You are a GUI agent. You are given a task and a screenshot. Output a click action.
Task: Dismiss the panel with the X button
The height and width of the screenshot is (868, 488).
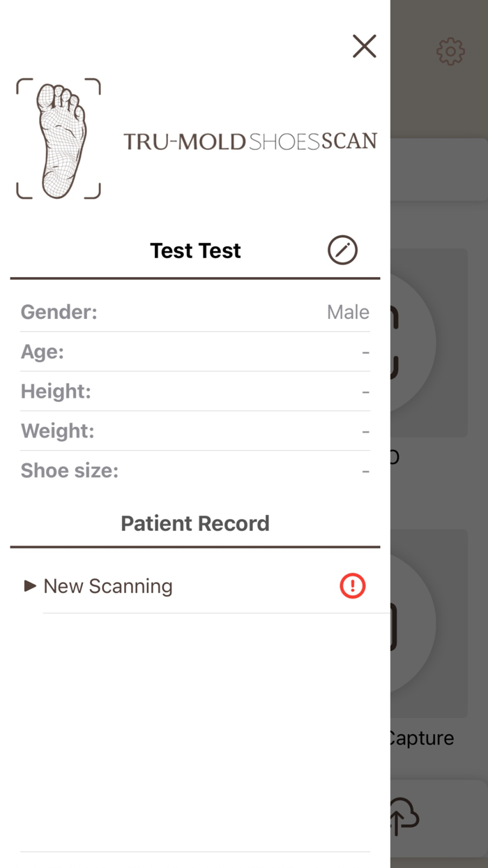click(x=364, y=46)
